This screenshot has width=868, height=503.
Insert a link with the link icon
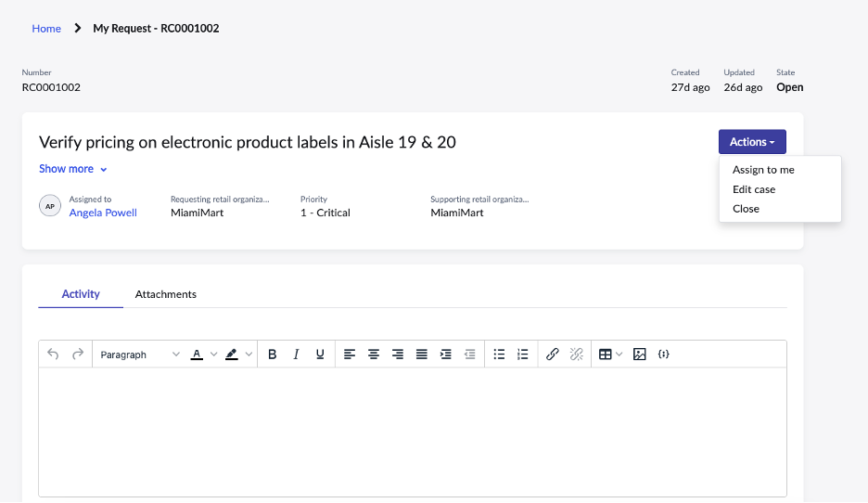click(552, 354)
